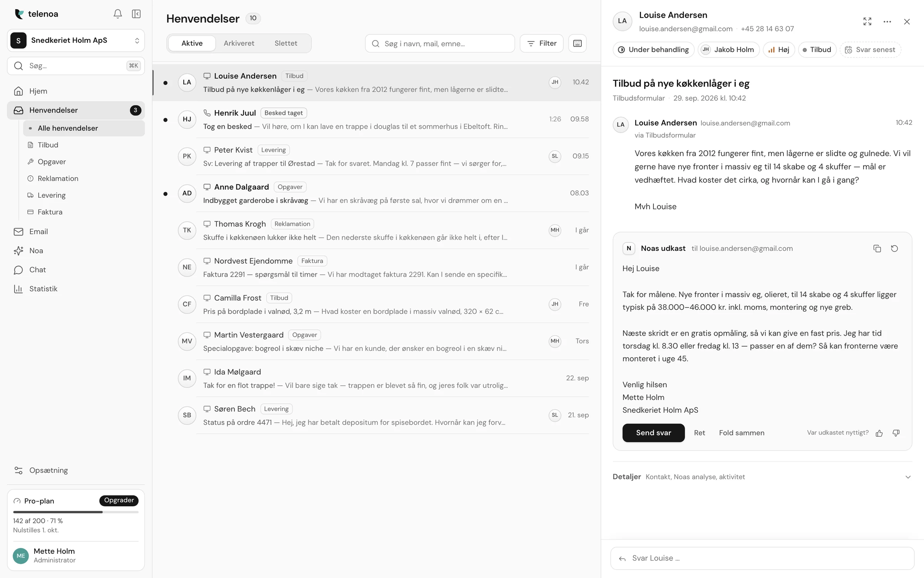924x578 pixels.
Task: Expand conversation to full screen
Action: (867, 22)
